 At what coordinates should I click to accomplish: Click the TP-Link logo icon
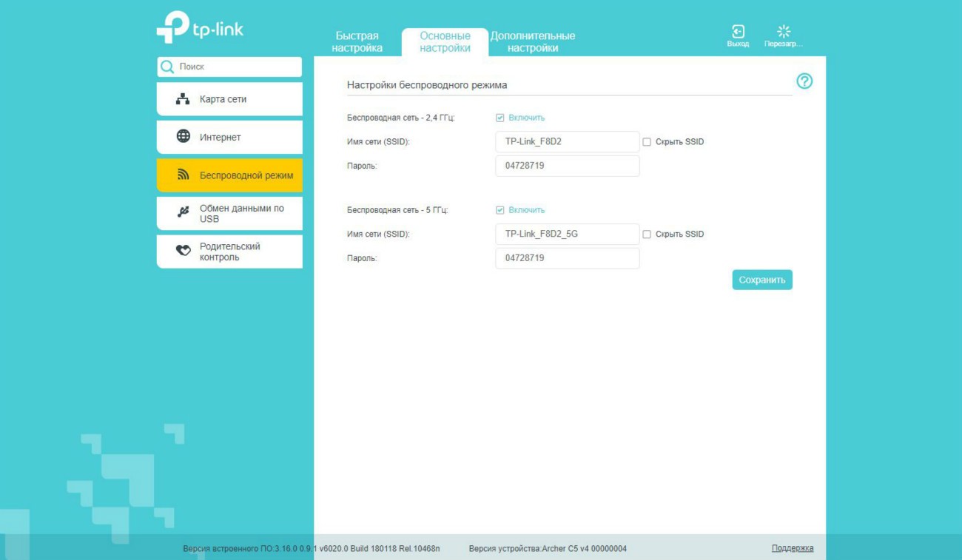coord(173,28)
